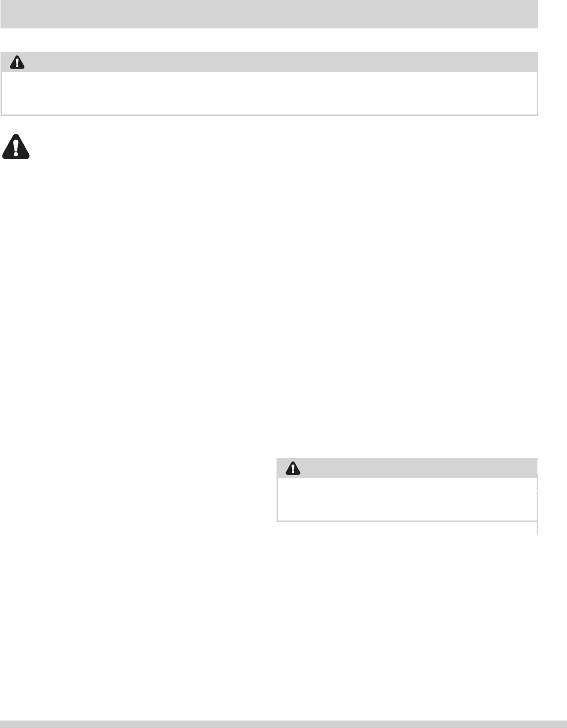Click inside the wide warning box's white body

point(269,94)
